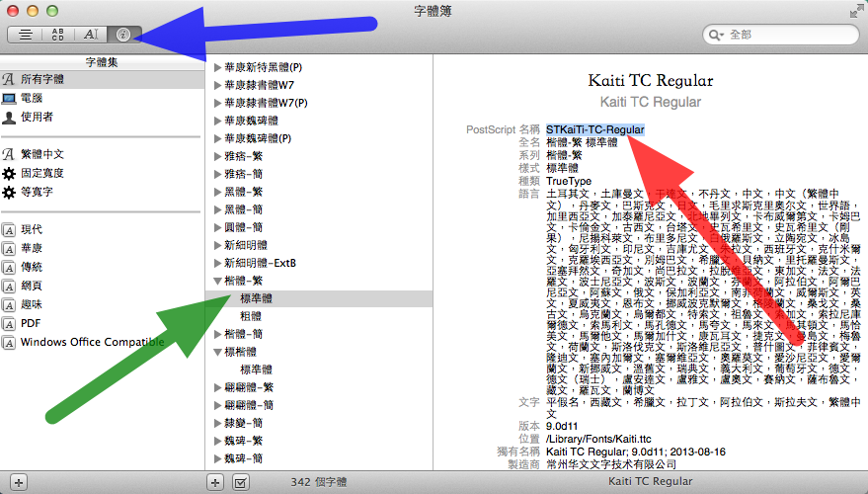Switch to custom text preview mode
This screenshot has height=494, width=868.
pyautogui.click(x=91, y=35)
